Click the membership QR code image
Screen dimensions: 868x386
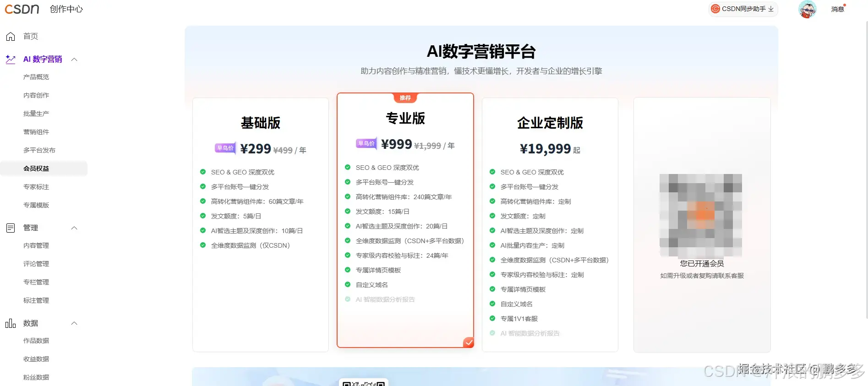point(701,215)
